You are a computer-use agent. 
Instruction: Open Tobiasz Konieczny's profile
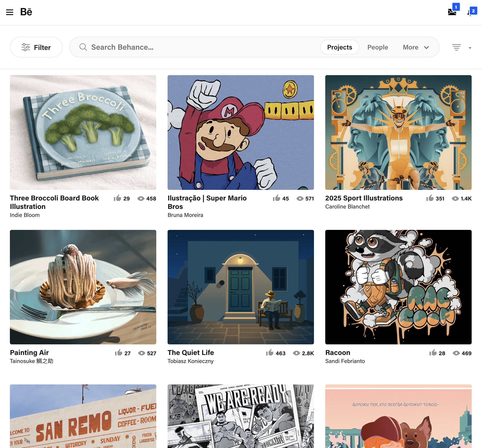pyautogui.click(x=190, y=361)
